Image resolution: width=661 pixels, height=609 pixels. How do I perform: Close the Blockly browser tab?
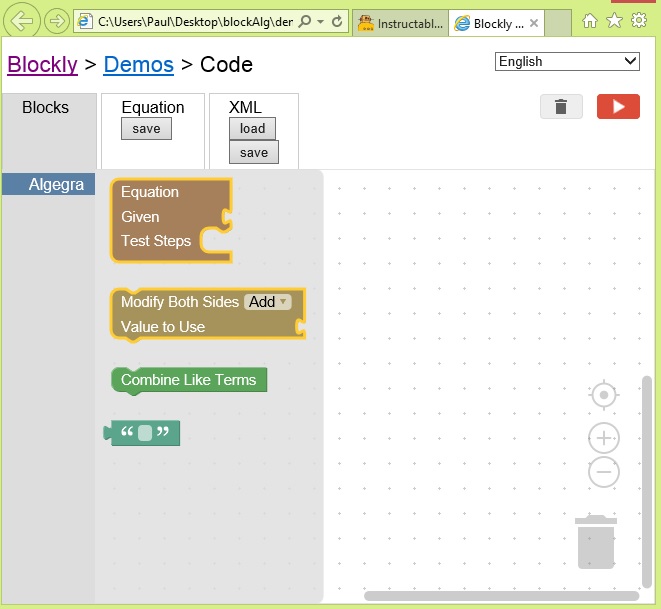click(x=534, y=23)
